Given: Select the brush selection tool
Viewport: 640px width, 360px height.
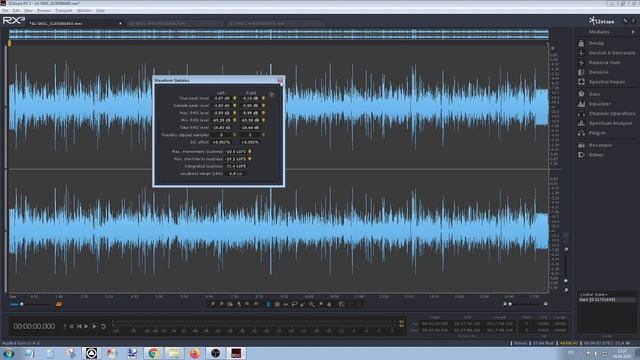Looking at the screenshot, I should pyautogui.click(x=302, y=304).
